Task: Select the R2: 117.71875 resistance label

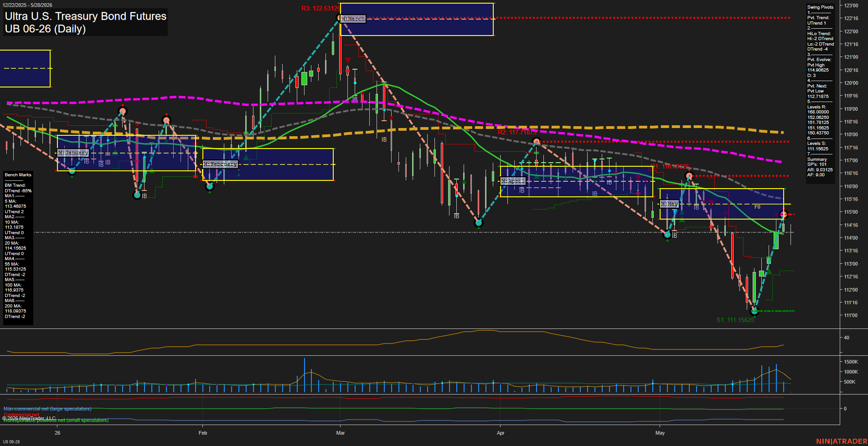Action: [x=517, y=132]
